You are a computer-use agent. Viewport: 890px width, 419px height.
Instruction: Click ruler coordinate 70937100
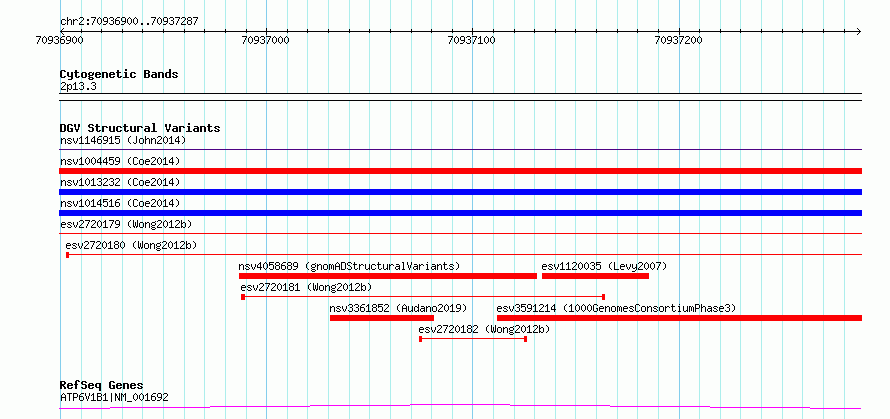coord(471,40)
